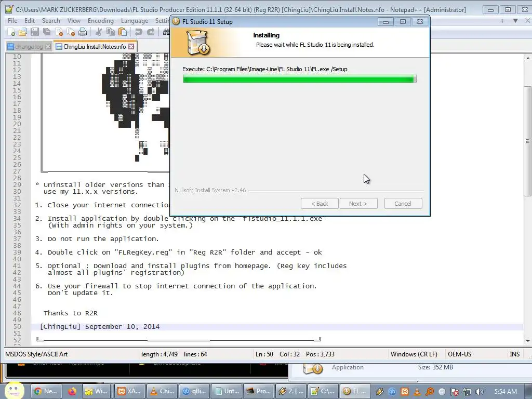The width and height of the screenshot is (532, 399).
Task: Click the Cancel button in FL Studio Setup
Action: pos(403,204)
